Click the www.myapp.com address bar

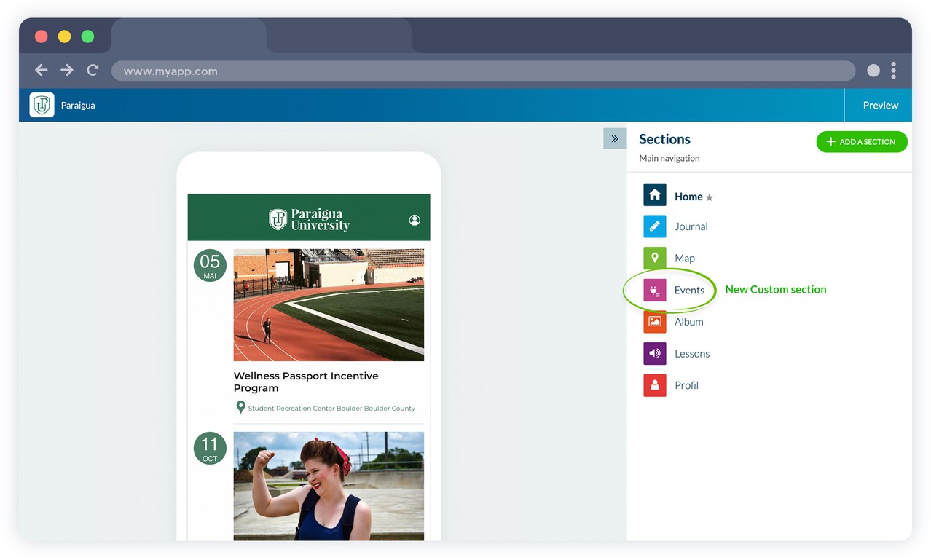[483, 71]
